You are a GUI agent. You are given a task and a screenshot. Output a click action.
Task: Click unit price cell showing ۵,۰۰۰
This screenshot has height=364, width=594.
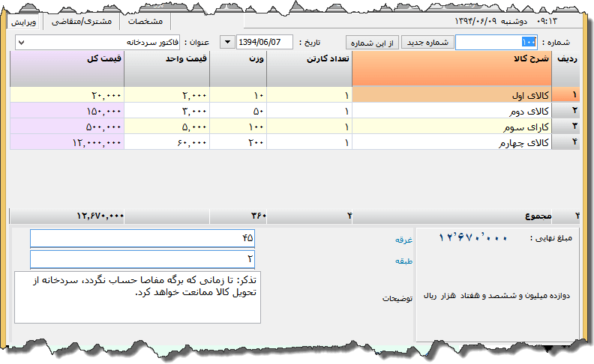pyautogui.click(x=166, y=127)
